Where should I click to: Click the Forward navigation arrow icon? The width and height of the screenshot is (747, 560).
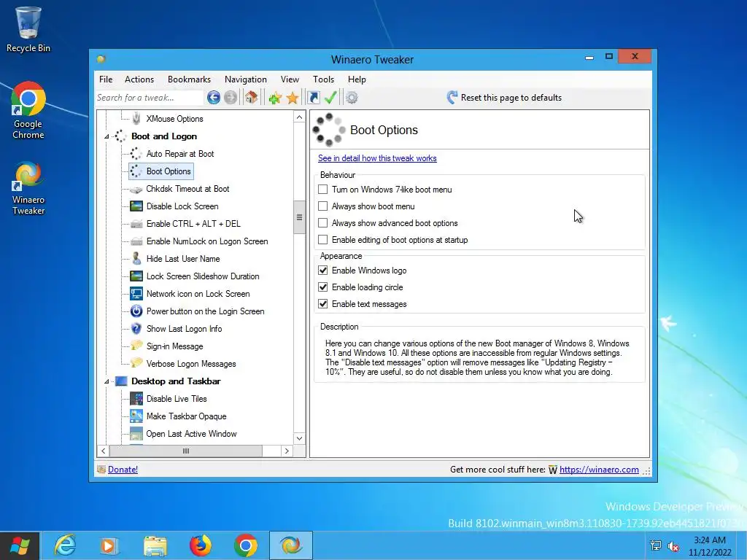[x=231, y=98]
